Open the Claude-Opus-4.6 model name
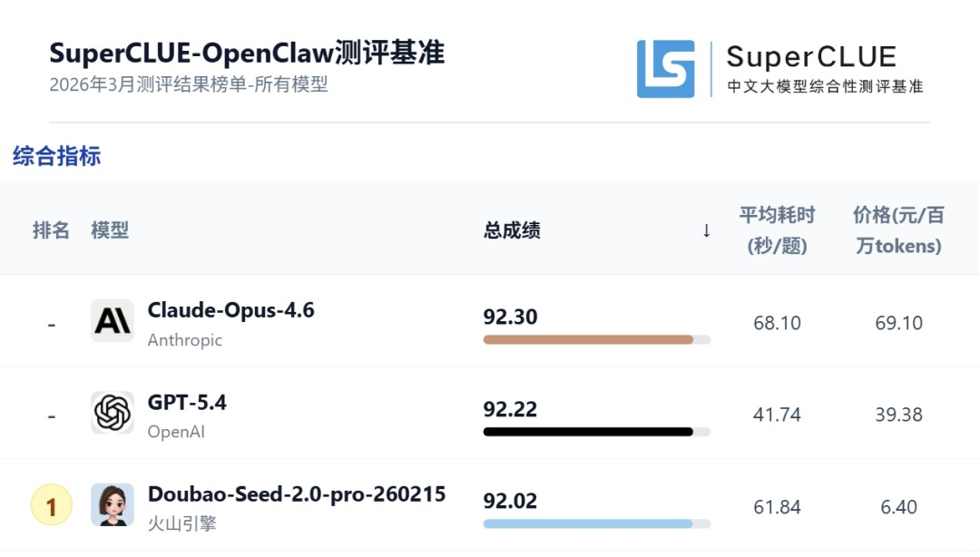This screenshot has width=980, height=557. [230, 310]
